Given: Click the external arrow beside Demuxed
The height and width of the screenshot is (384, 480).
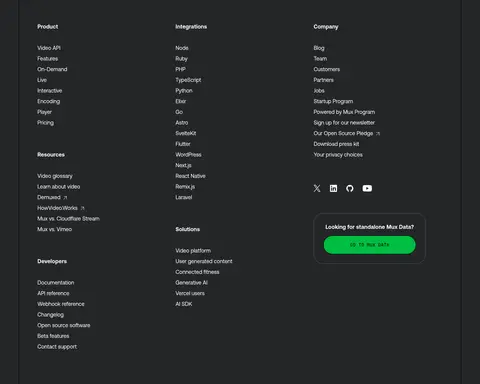Looking at the screenshot, I should 65,198.
